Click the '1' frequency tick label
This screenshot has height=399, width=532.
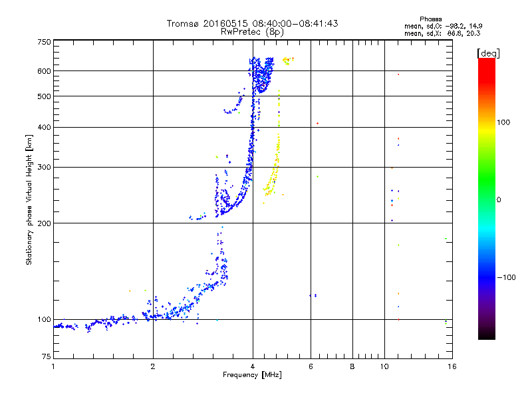(x=53, y=366)
